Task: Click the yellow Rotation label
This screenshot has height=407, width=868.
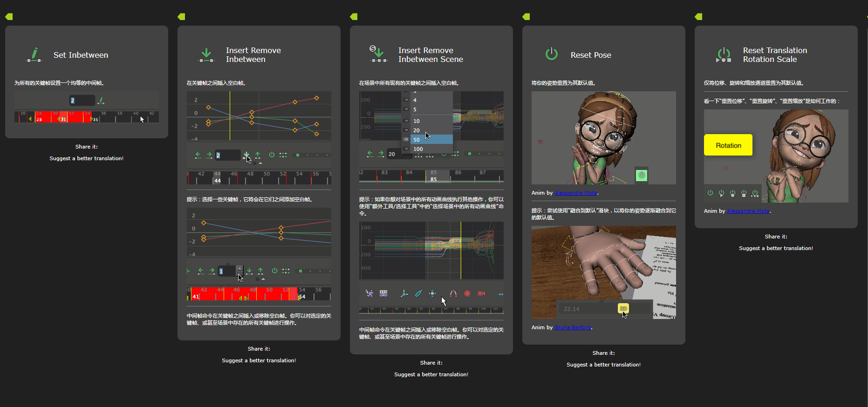Action: point(728,145)
